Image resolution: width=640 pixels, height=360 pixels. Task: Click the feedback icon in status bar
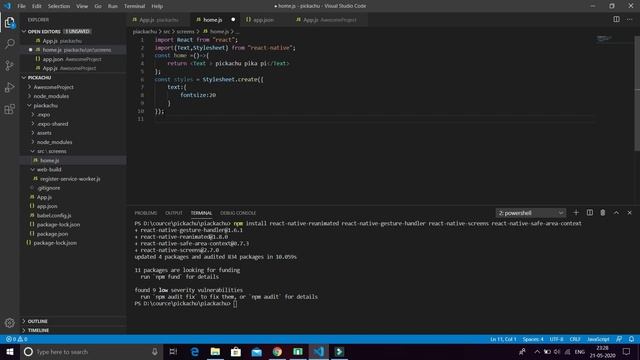[619, 339]
